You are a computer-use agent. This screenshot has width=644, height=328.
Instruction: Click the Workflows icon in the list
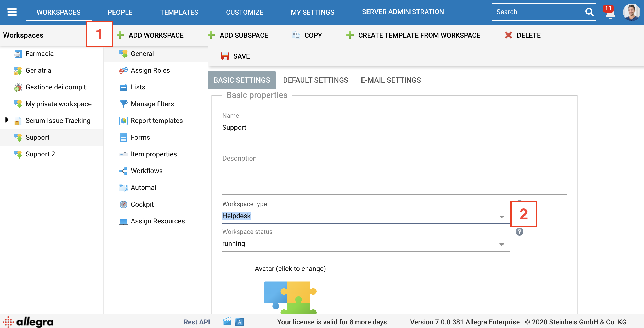click(x=123, y=171)
